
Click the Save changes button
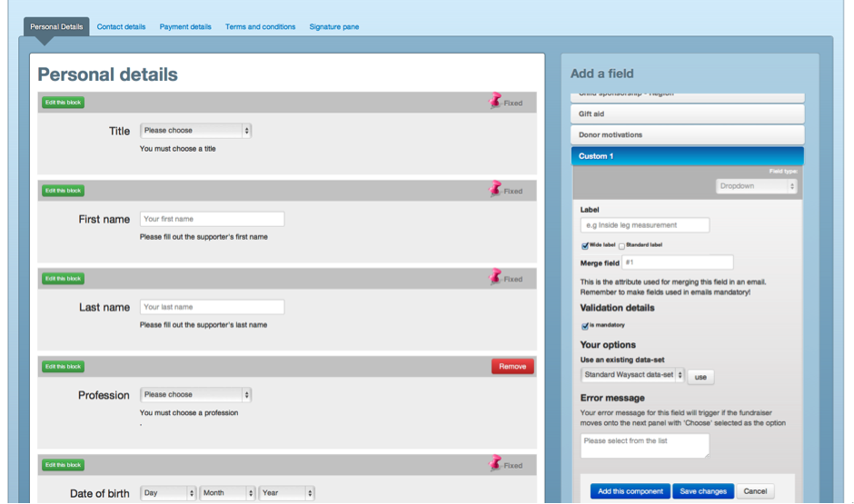pos(703,491)
